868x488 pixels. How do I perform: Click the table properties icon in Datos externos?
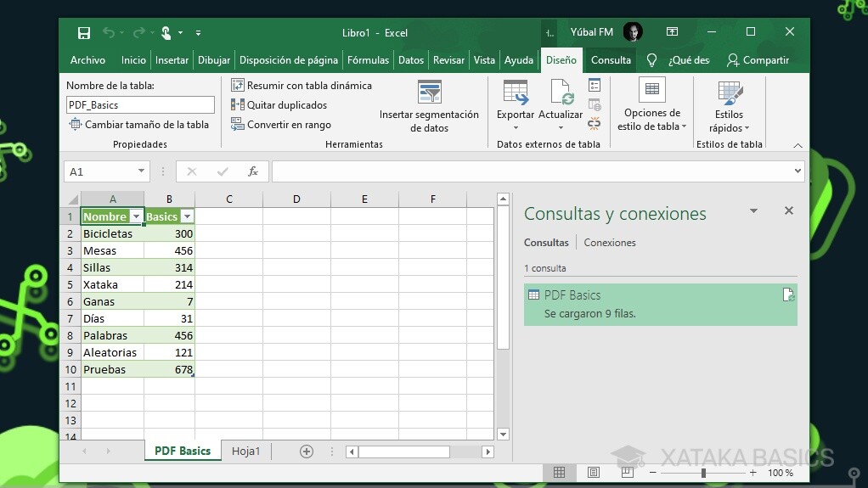[x=595, y=85]
